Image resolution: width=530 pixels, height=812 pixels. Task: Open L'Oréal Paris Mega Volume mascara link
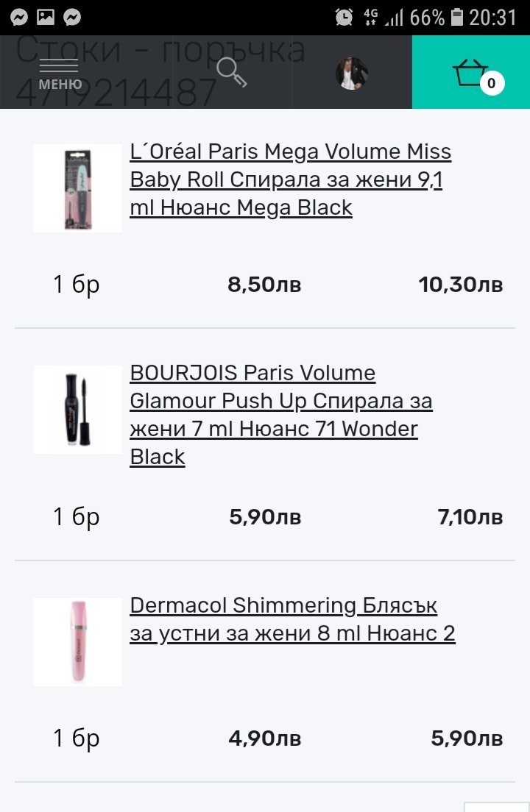(x=290, y=179)
